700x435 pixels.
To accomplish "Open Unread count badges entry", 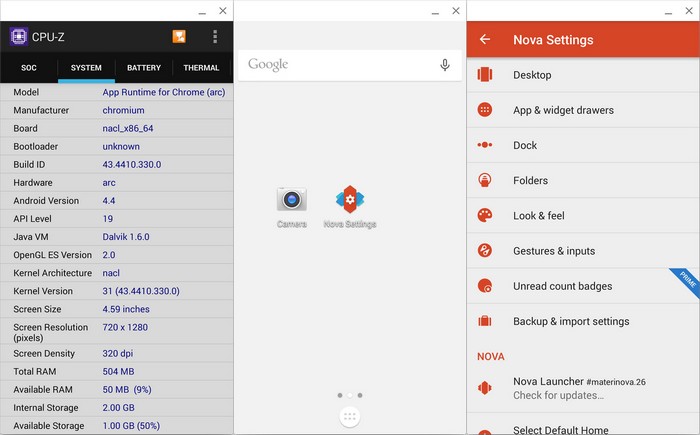I will [583, 286].
